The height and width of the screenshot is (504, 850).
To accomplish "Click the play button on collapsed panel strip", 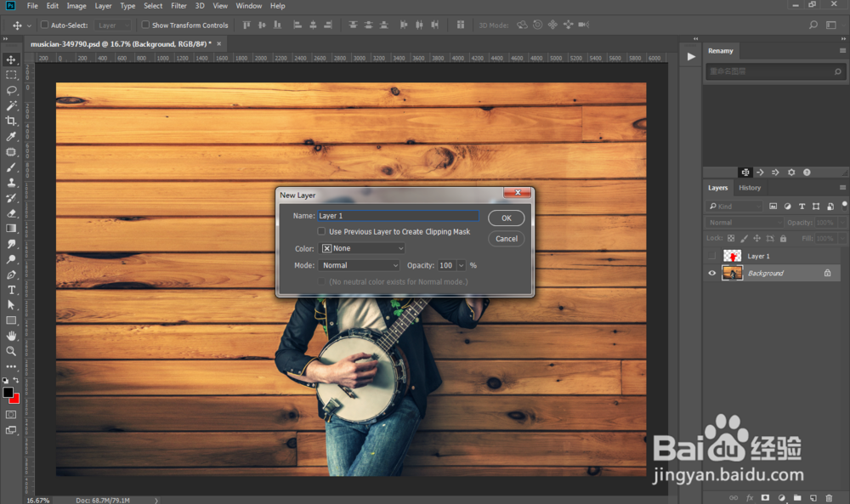I will (x=690, y=56).
